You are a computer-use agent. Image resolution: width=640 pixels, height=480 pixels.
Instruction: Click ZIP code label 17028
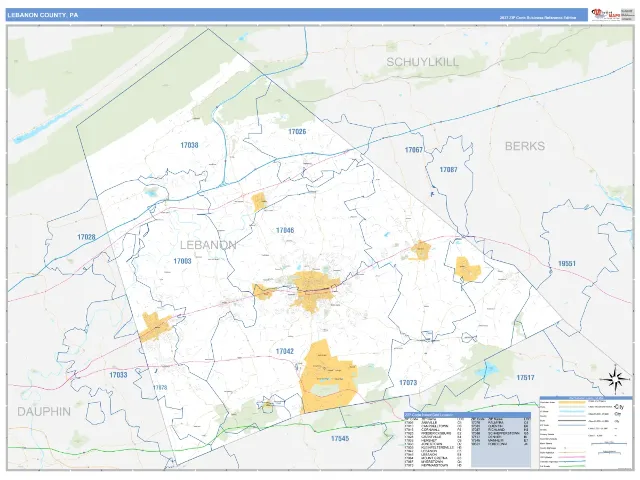pos(86,237)
